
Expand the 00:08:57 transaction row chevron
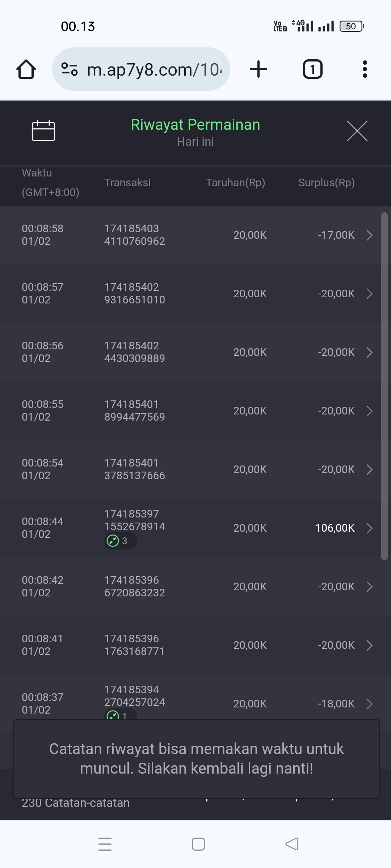[369, 294]
